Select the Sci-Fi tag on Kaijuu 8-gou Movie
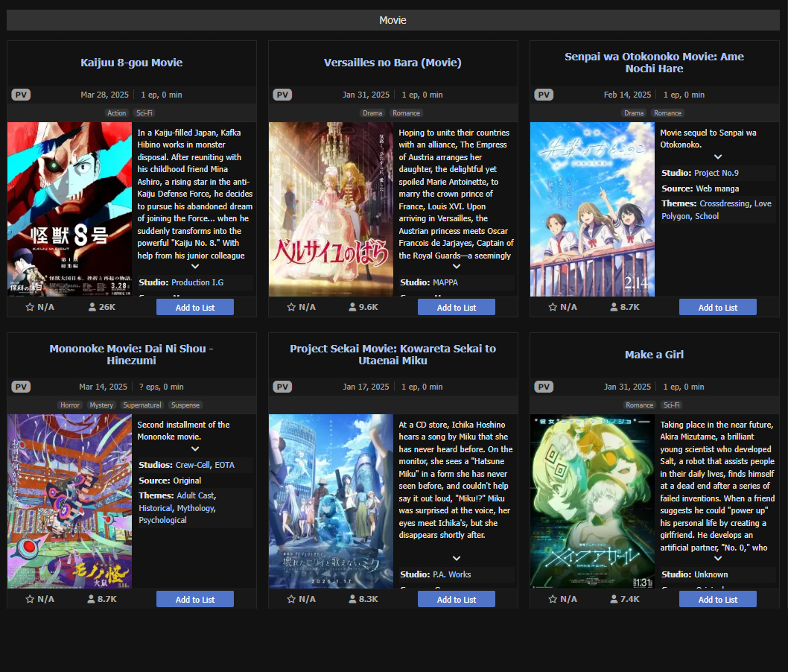Screen dimensions: 788x672 (x=144, y=113)
